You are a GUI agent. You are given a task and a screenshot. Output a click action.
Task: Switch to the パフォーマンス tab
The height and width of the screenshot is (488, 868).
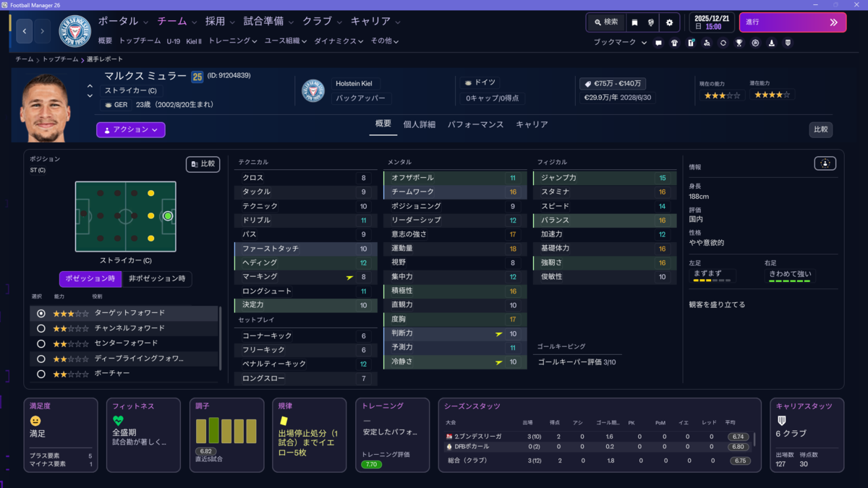click(475, 124)
